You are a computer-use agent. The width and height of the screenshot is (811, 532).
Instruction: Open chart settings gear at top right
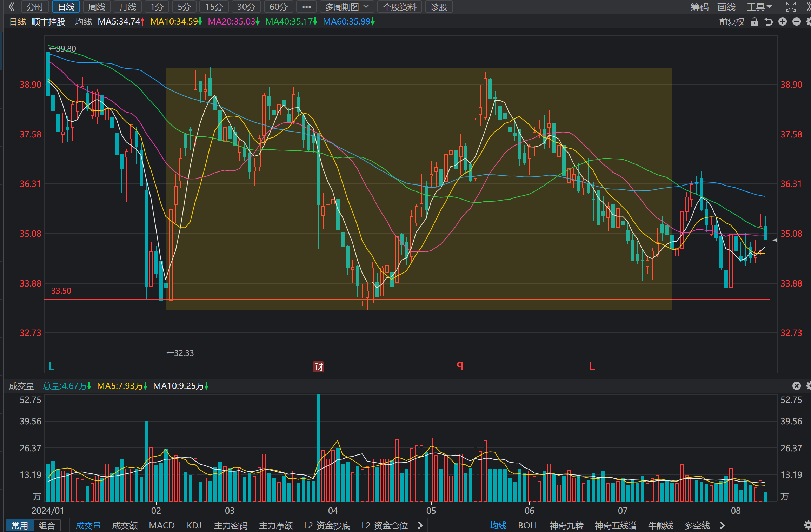809,22
